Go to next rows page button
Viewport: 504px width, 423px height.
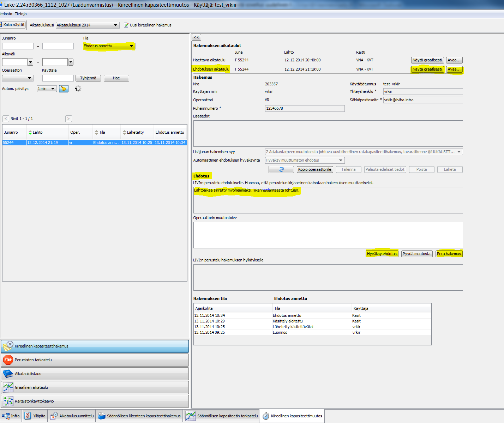(x=68, y=119)
